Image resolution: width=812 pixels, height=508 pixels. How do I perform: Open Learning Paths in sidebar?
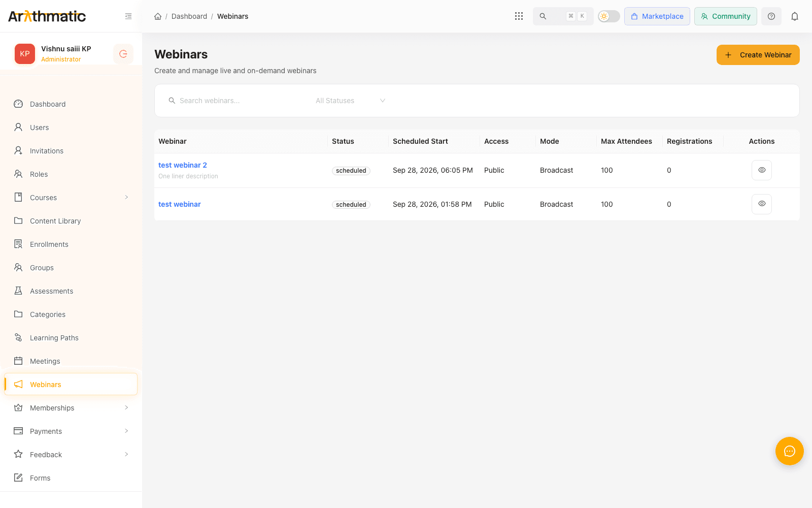71,338
